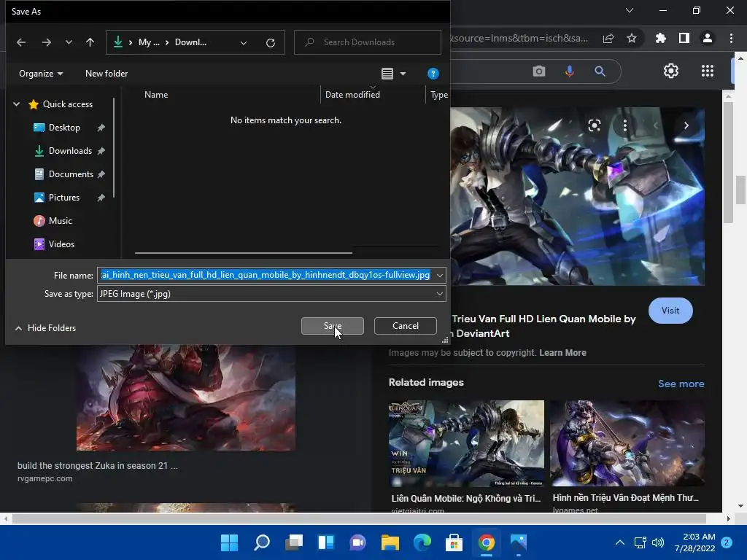The width and height of the screenshot is (747, 560).
Task: Open Google Lens icon on preview image
Action: tap(594, 125)
